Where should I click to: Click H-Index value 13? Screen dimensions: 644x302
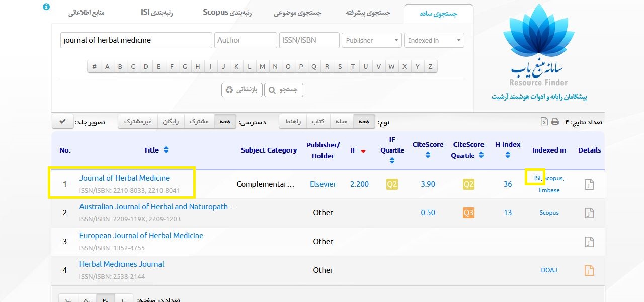click(508, 213)
